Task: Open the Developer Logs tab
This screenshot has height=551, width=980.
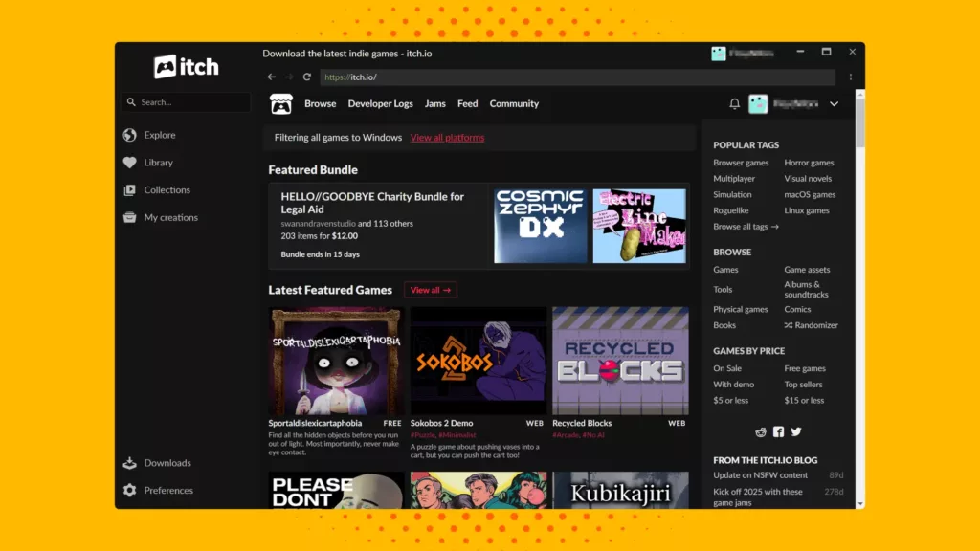Action: 380,103
